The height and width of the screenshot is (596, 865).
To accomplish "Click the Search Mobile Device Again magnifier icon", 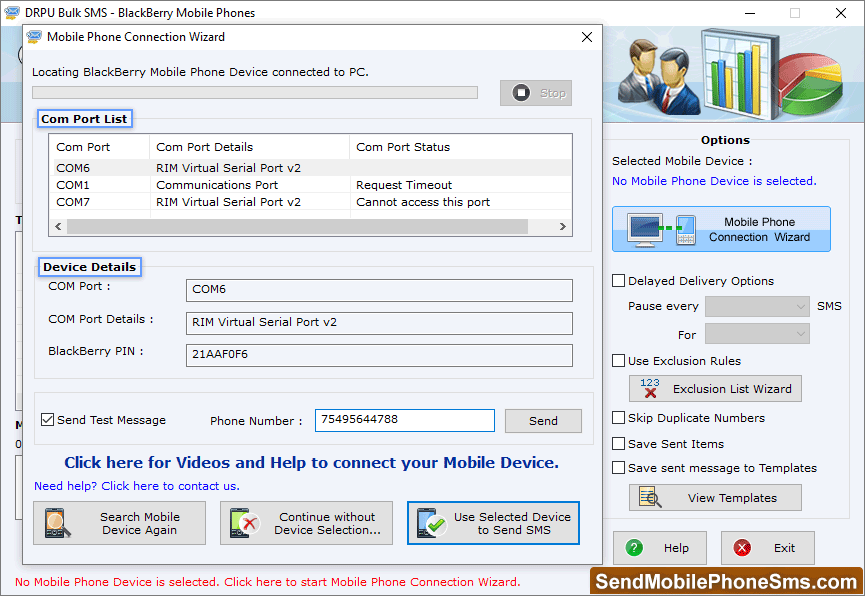I will [57, 523].
